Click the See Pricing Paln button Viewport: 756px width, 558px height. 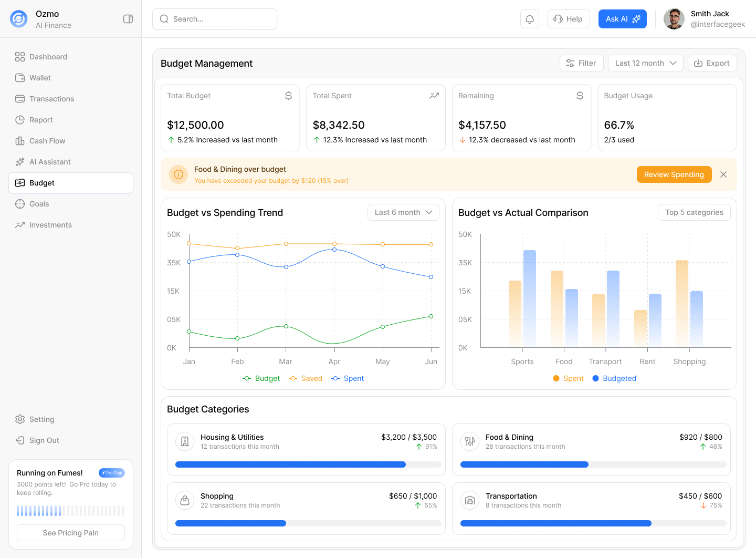(x=71, y=533)
